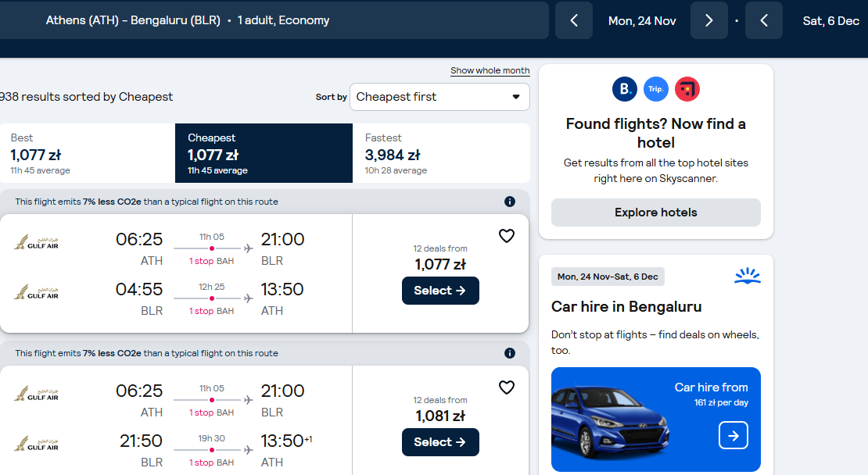Open CO2e info icon for first flight
Screen dimensions: 868x475
[510, 202]
